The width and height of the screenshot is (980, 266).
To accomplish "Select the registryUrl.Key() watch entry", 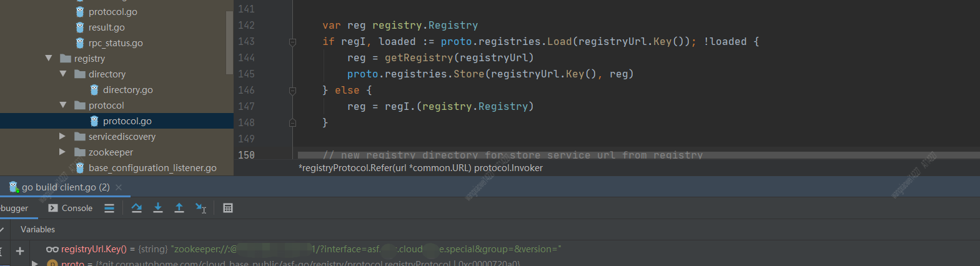I will point(304,249).
